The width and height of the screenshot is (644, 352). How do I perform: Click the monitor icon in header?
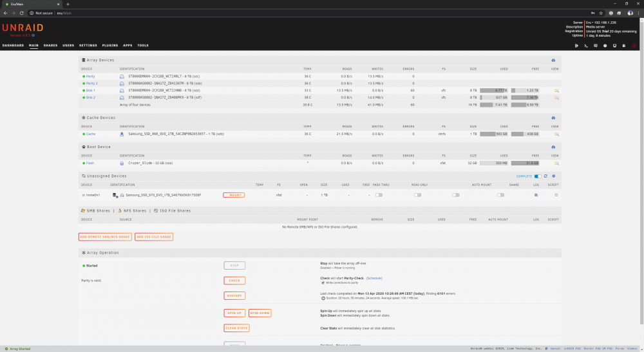pos(614,46)
